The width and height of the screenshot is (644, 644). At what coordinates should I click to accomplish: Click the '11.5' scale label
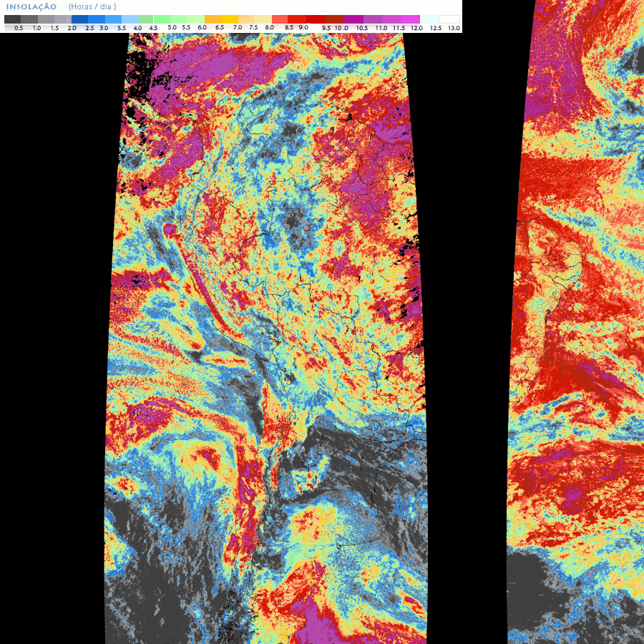(x=399, y=28)
